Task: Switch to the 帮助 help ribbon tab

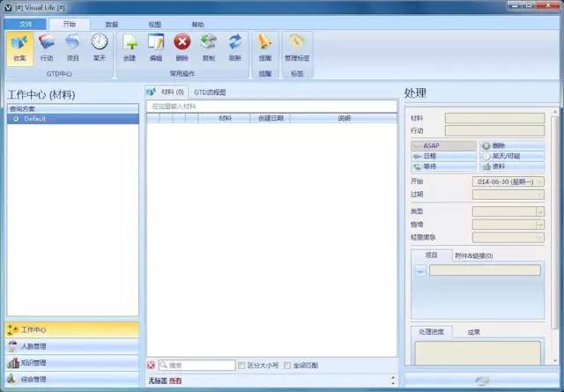Action: pos(197,25)
